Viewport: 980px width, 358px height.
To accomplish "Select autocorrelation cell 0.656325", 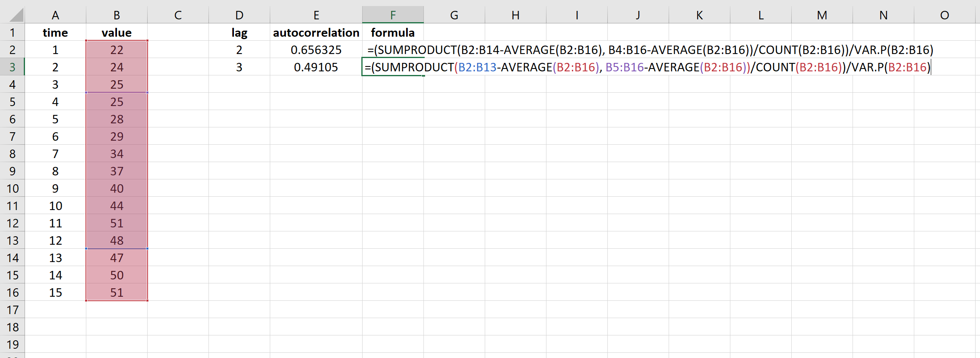I will pyautogui.click(x=316, y=50).
